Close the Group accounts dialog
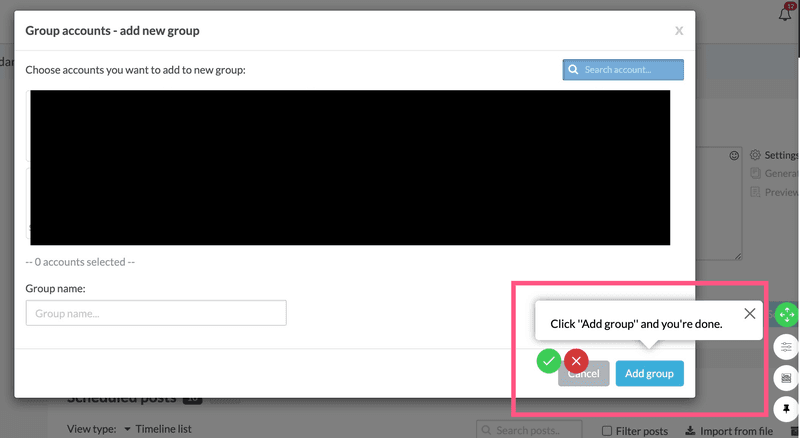This screenshot has height=438, width=800. coord(679,31)
